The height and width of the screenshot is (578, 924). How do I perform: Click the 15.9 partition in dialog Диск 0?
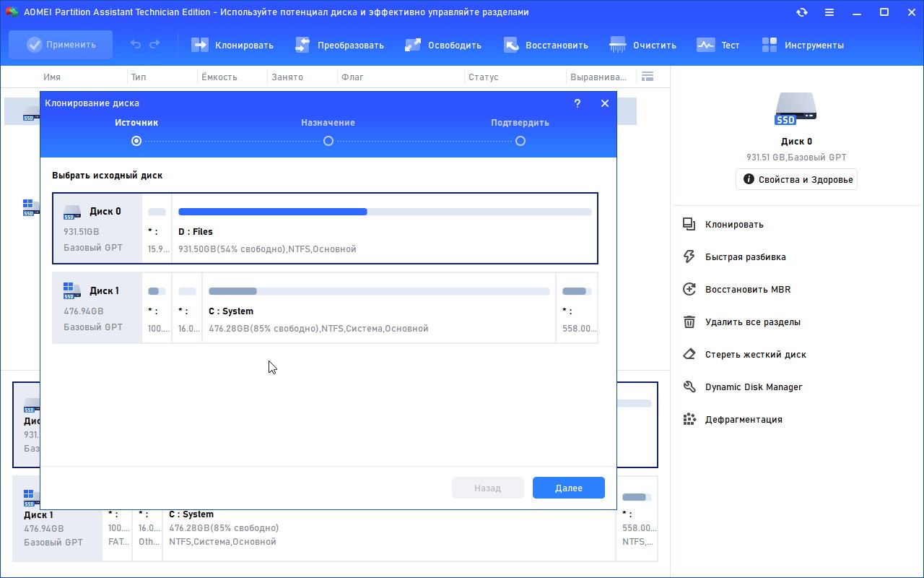(157, 228)
